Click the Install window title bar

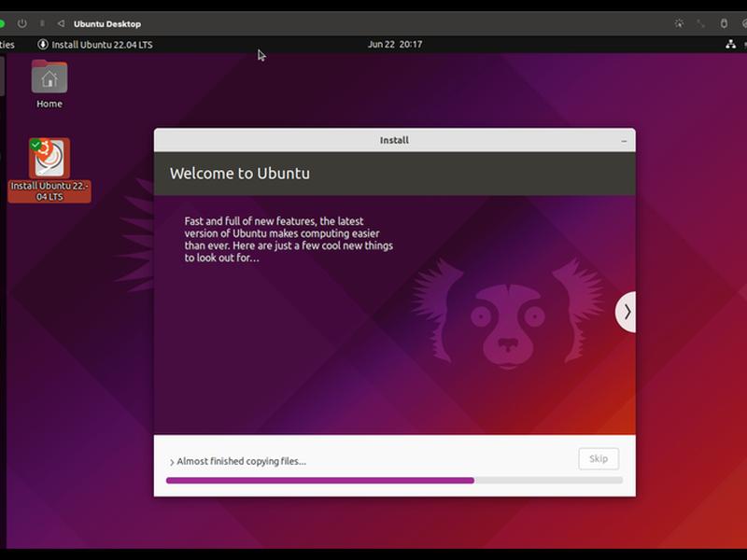point(394,140)
